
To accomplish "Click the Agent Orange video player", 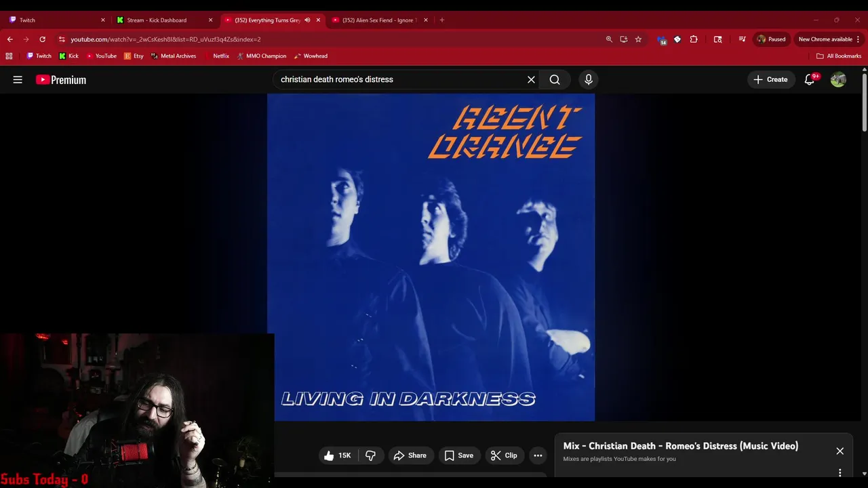I will pos(431,257).
